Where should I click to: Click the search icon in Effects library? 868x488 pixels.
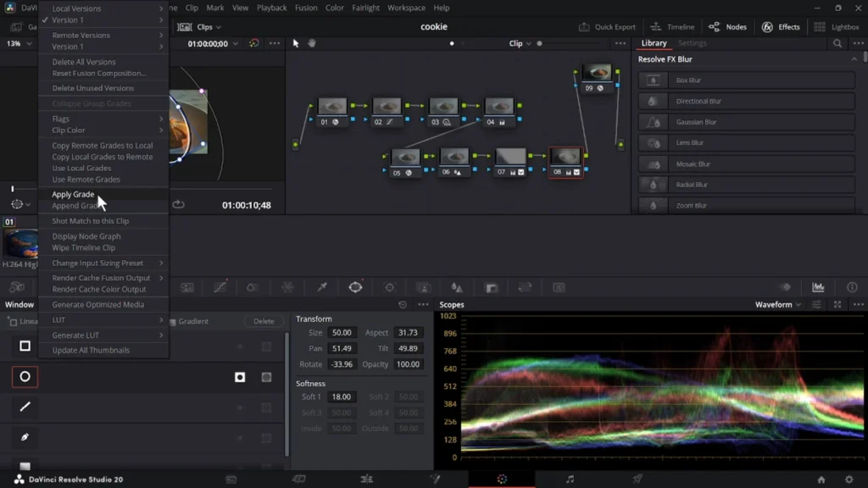(x=837, y=43)
